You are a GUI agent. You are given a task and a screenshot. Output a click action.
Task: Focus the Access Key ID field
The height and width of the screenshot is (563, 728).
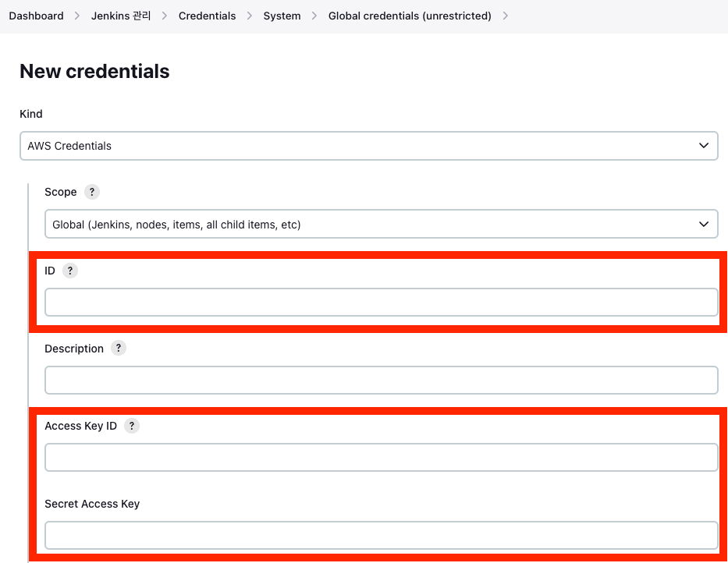tap(382, 457)
